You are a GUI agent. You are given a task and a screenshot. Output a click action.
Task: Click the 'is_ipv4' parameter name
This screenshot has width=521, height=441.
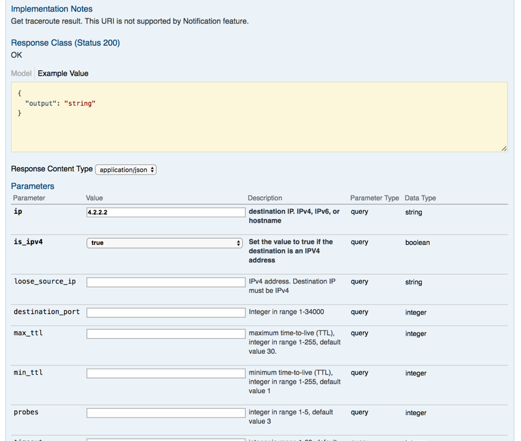point(28,242)
